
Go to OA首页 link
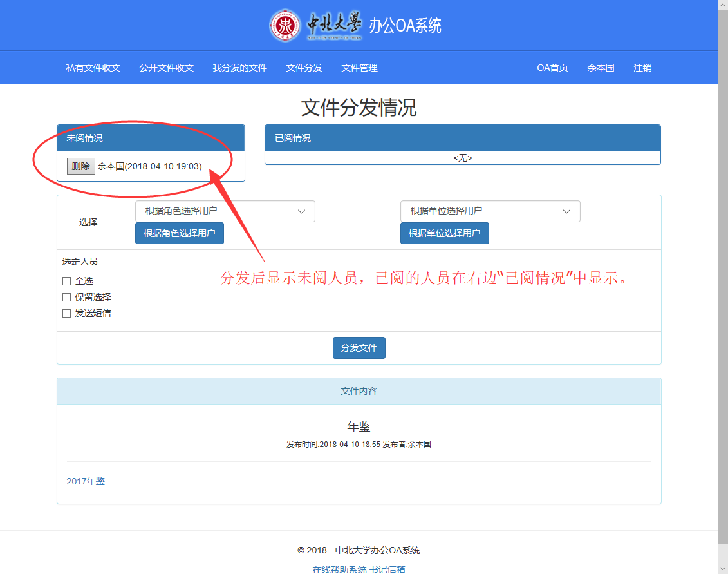(552, 68)
